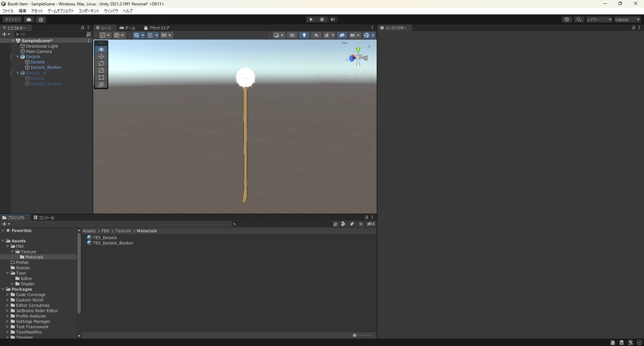Select the Rotate tool in scene overlay
This screenshot has width=644, height=346.
click(x=101, y=64)
